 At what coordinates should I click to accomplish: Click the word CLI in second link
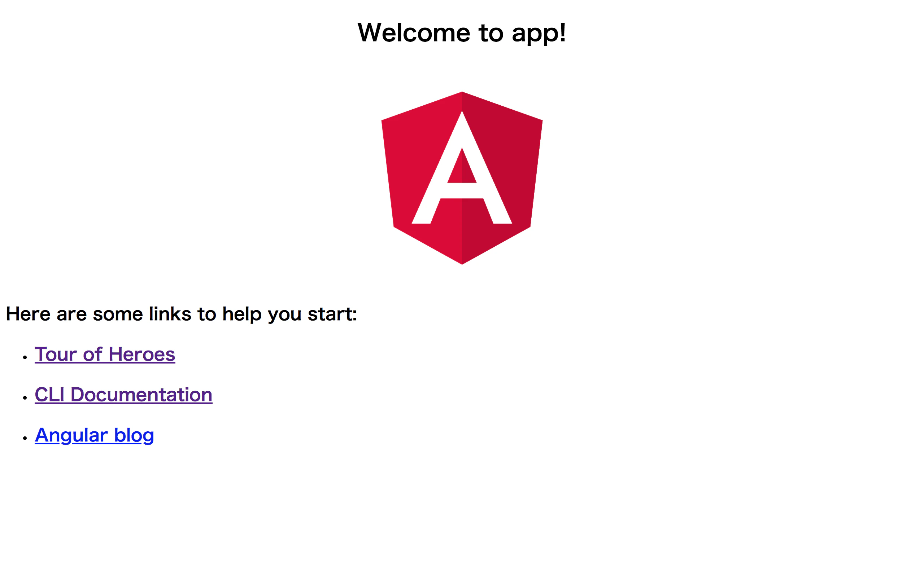click(50, 395)
